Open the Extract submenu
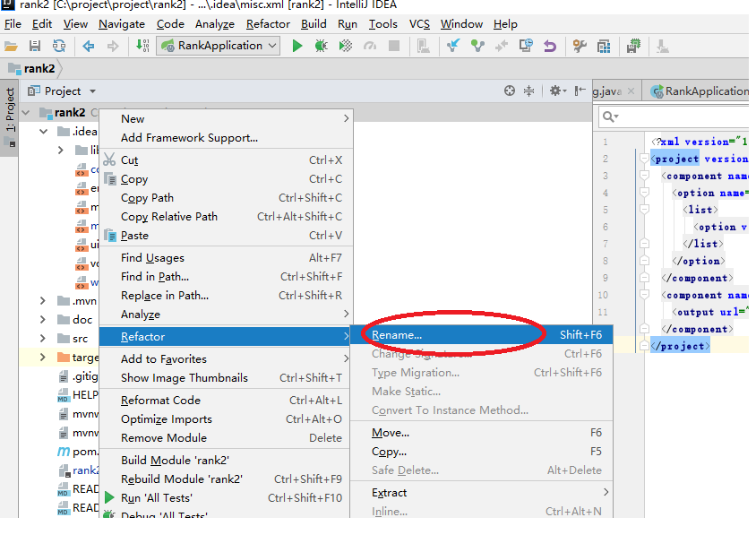Screen dimensions: 756x552 click(x=481, y=493)
